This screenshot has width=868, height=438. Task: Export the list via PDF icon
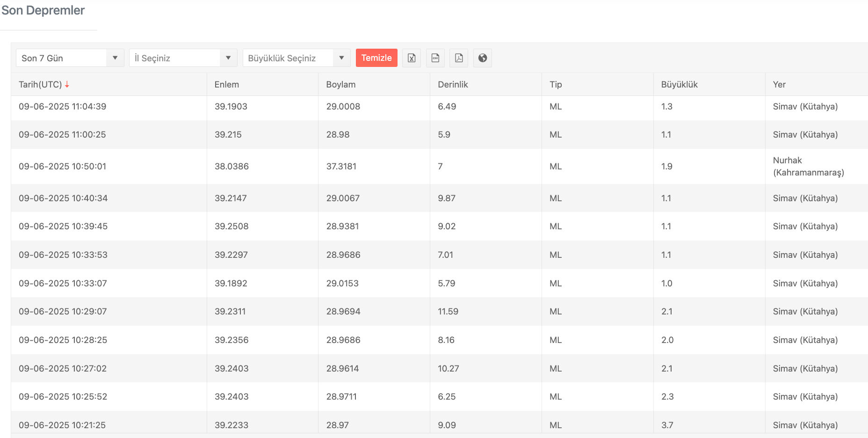tap(459, 58)
